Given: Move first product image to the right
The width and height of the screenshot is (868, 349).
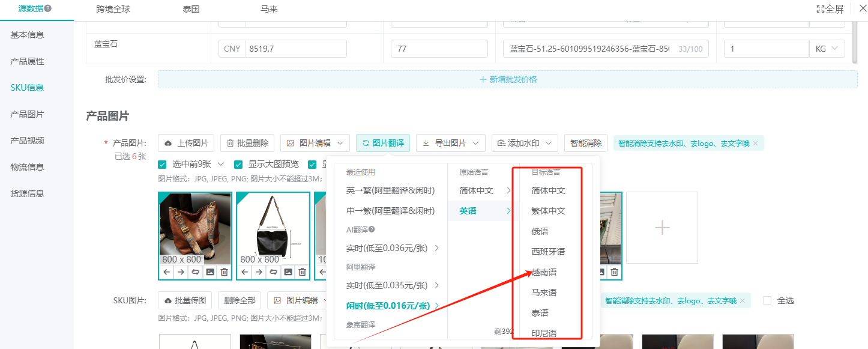Looking at the screenshot, I should click(x=181, y=272).
